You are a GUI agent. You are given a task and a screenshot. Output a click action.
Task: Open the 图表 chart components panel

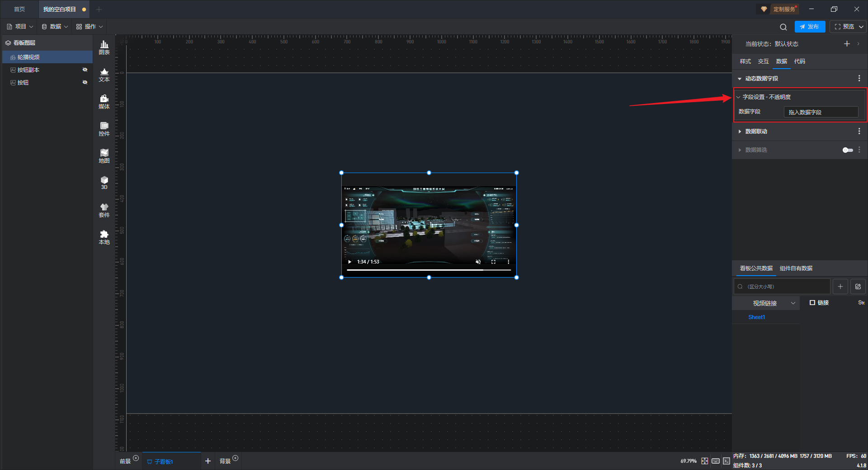pyautogui.click(x=104, y=47)
